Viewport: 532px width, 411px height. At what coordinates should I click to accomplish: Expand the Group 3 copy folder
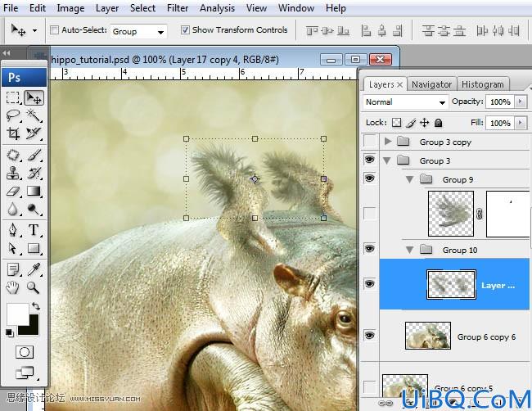(x=387, y=141)
